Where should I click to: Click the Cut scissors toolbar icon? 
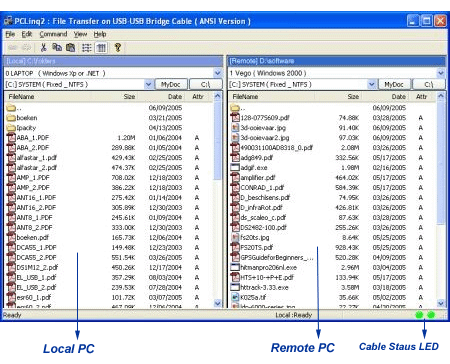pyautogui.click(x=43, y=48)
